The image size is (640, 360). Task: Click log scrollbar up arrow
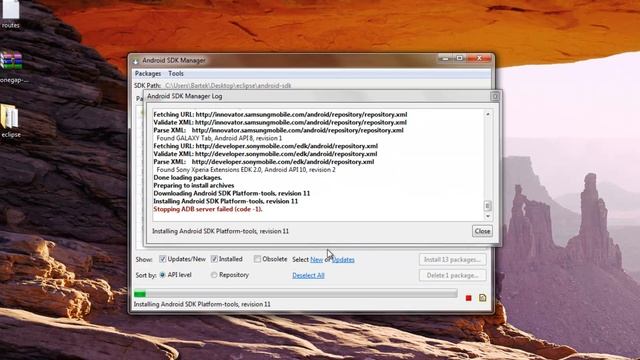point(487,114)
